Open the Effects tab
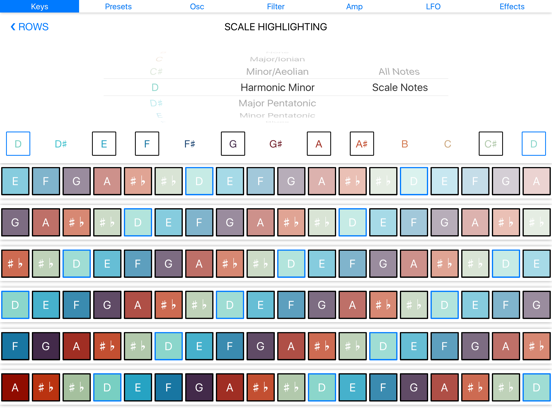 point(512,6)
